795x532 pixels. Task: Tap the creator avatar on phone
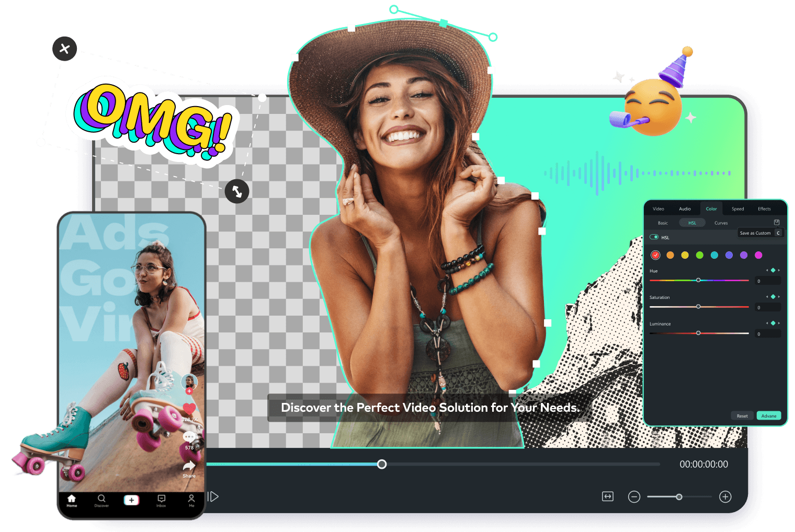189,381
